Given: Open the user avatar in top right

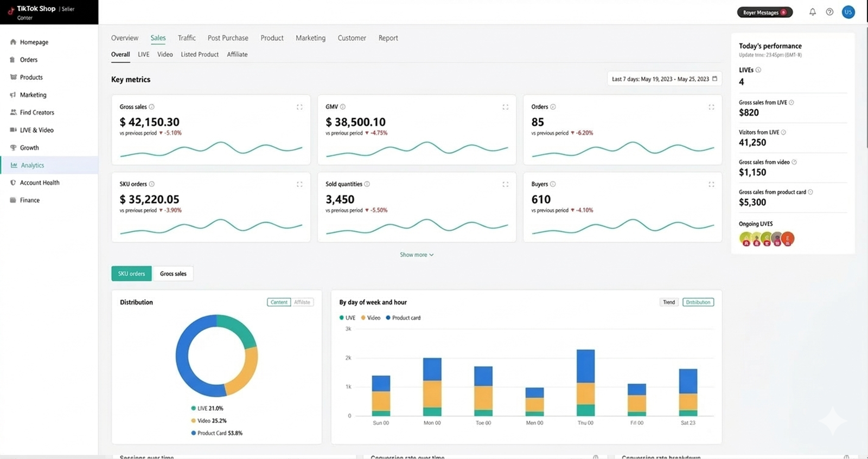Looking at the screenshot, I should (x=848, y=12).
